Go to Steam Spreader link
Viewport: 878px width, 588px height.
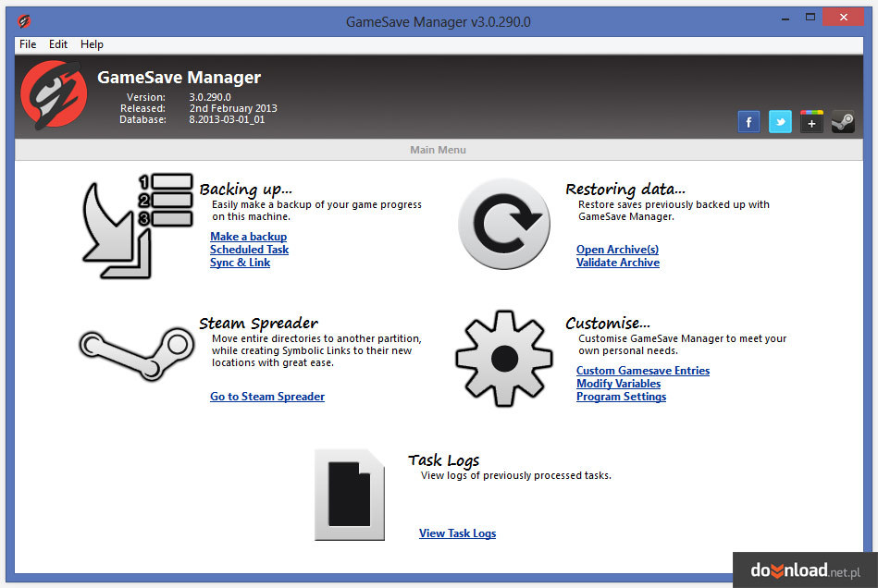point(267,396)
